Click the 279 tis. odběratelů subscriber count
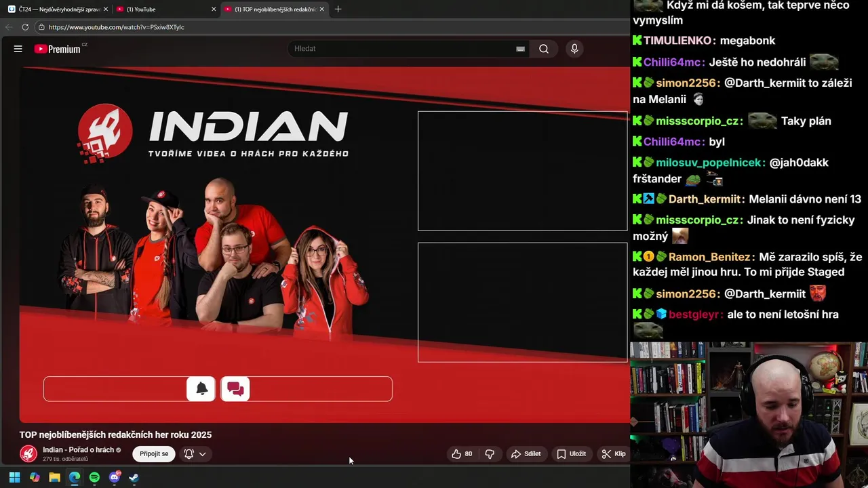Image resolution: width=868 pixels, height=488 pixels. [65, 460]
